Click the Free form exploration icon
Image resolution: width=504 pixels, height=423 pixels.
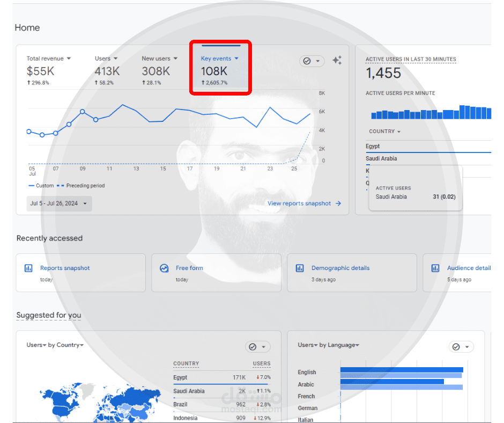coord(164,268)
